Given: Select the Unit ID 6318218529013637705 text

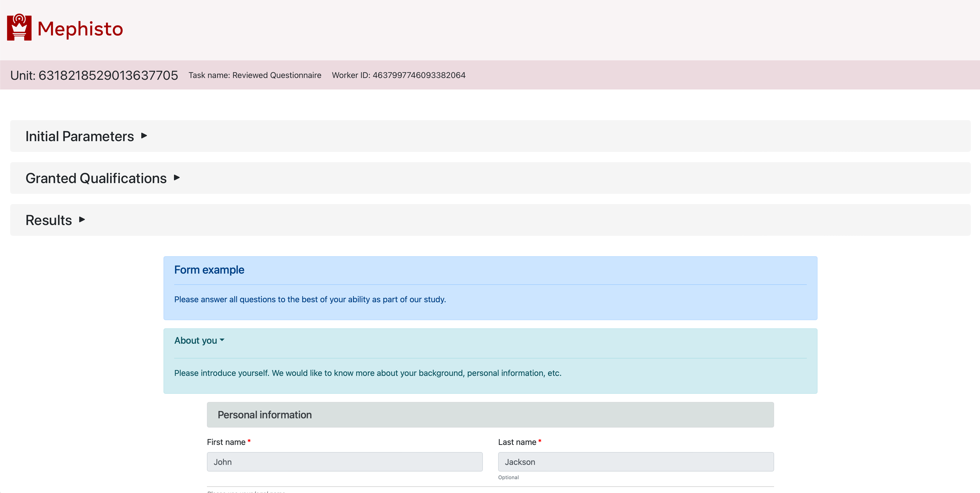Looking at the screenshot, I should 108,75.
